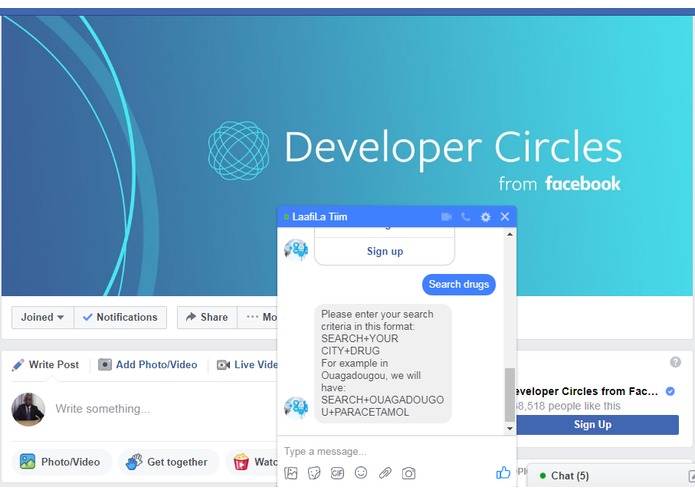Open the camera icon in chat
The image size is (695, 494).
[x=408, y=473]
